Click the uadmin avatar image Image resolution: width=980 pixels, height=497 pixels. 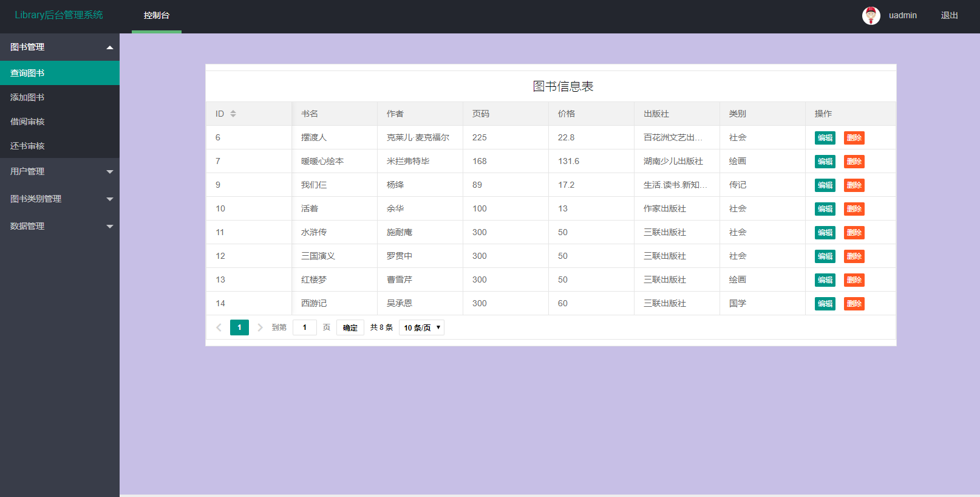[x=871, y=16]
